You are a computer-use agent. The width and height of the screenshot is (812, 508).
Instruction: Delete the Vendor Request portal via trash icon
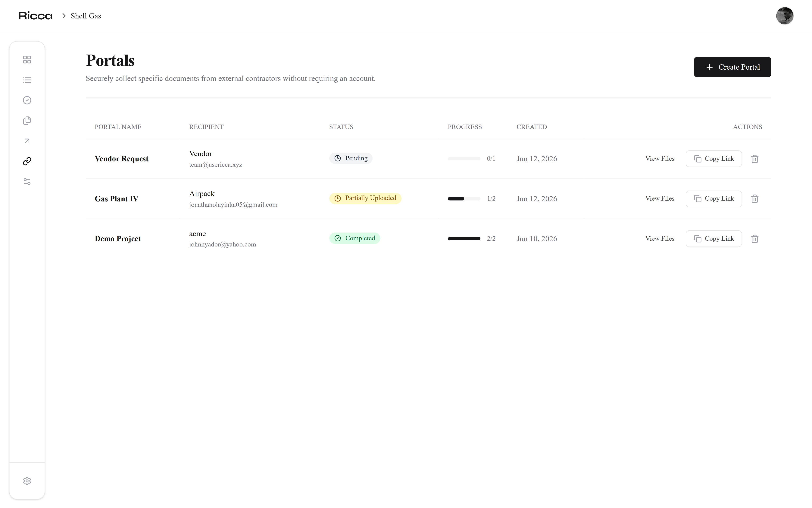[x=755, y=159]
